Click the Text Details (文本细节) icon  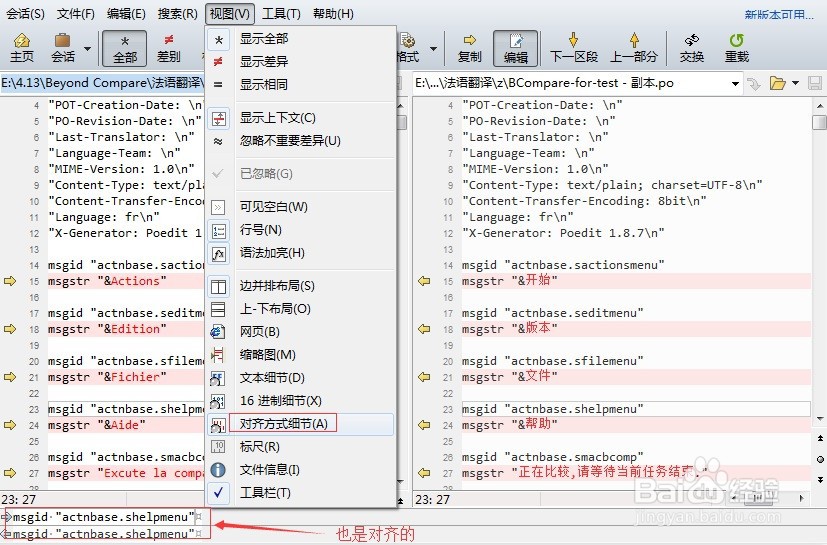(218, 378)
